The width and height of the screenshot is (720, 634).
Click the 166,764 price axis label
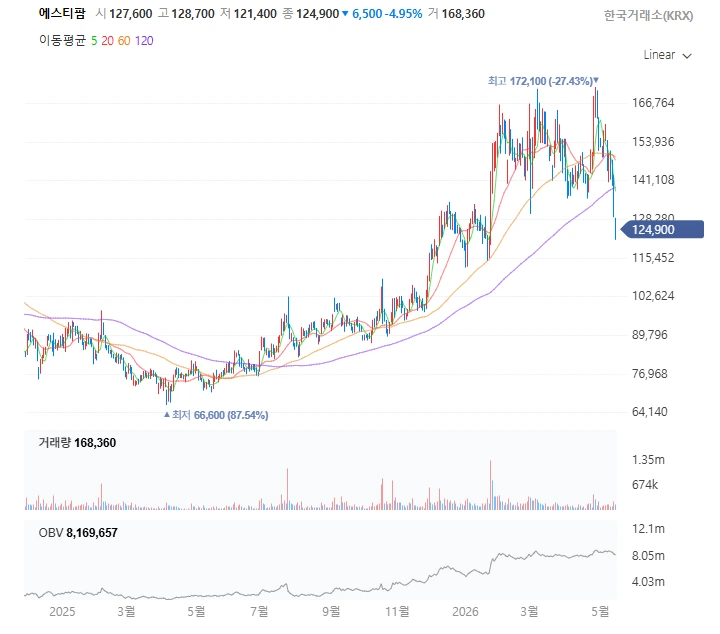point(653,102)
